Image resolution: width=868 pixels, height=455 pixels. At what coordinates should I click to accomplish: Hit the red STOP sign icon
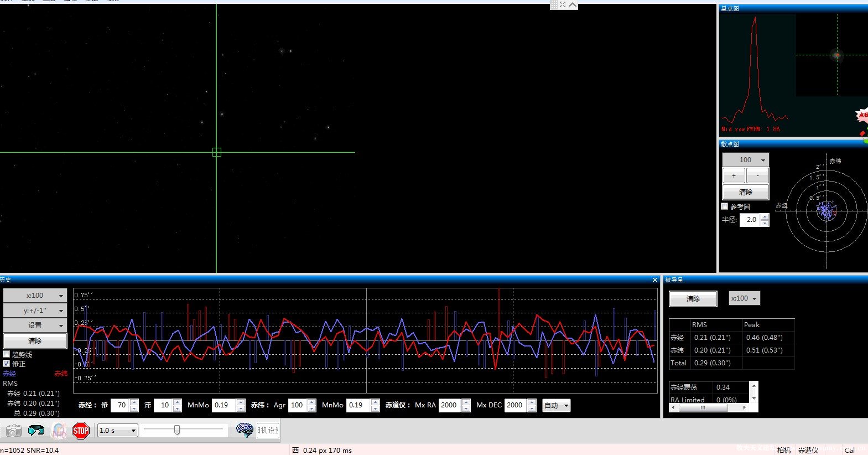[x=81, y=431]
